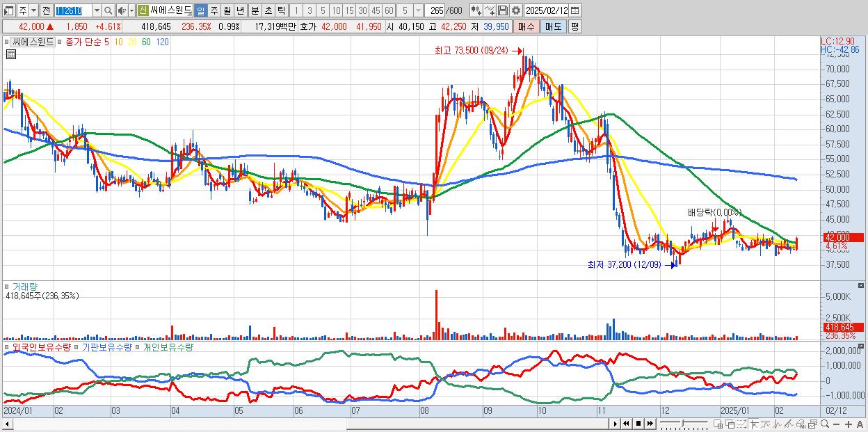868x432 pixels.
Task: Choose the 1 interval button
Action: tap(296, 10)
